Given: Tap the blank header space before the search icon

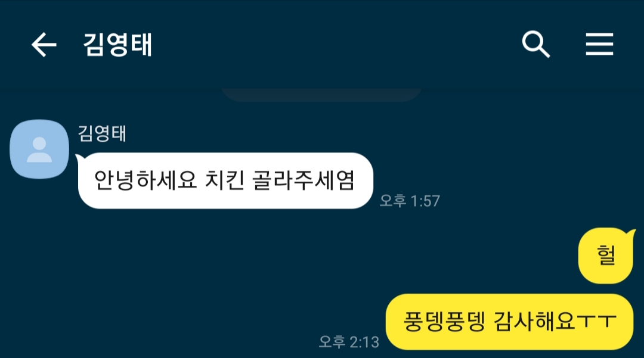Looking at the screenshot, I should click(x=337, y=44).
